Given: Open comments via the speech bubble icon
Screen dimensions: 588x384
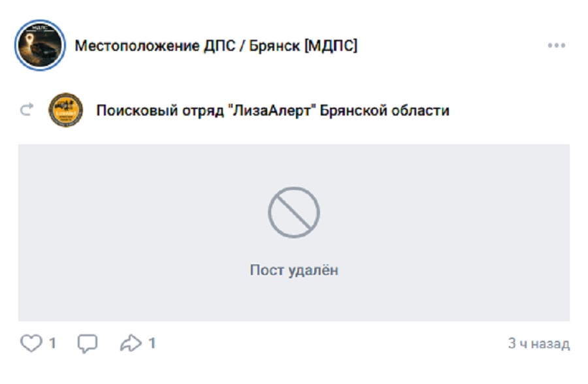Looking at the screenshot, I should pyautogui.click(x=88, y=344).
